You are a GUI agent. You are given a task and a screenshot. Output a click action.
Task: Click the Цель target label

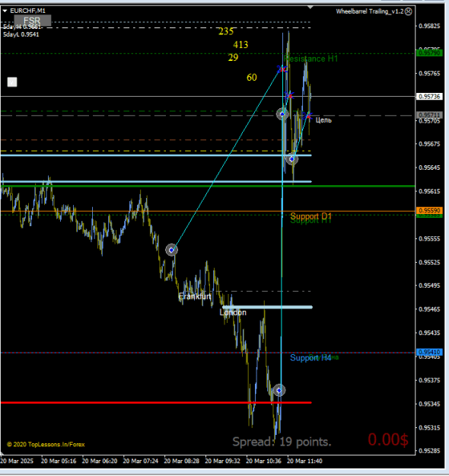(323, 120)
